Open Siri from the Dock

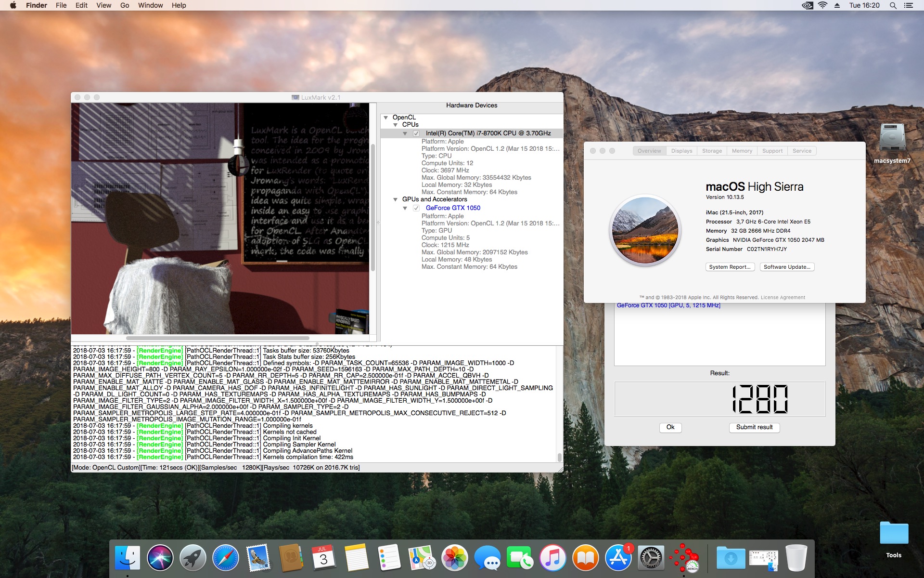(160, 559)
